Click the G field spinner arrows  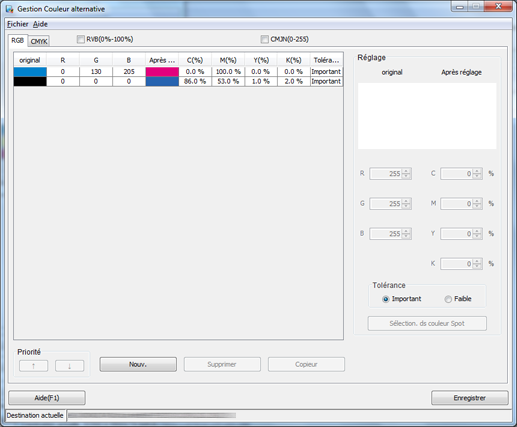(x=406, y=204)
